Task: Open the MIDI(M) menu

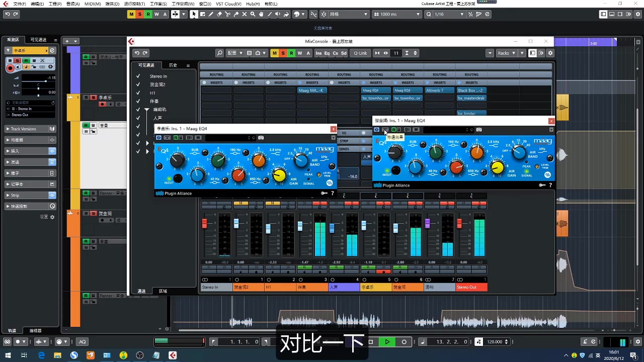Action: tap(93, 4)
